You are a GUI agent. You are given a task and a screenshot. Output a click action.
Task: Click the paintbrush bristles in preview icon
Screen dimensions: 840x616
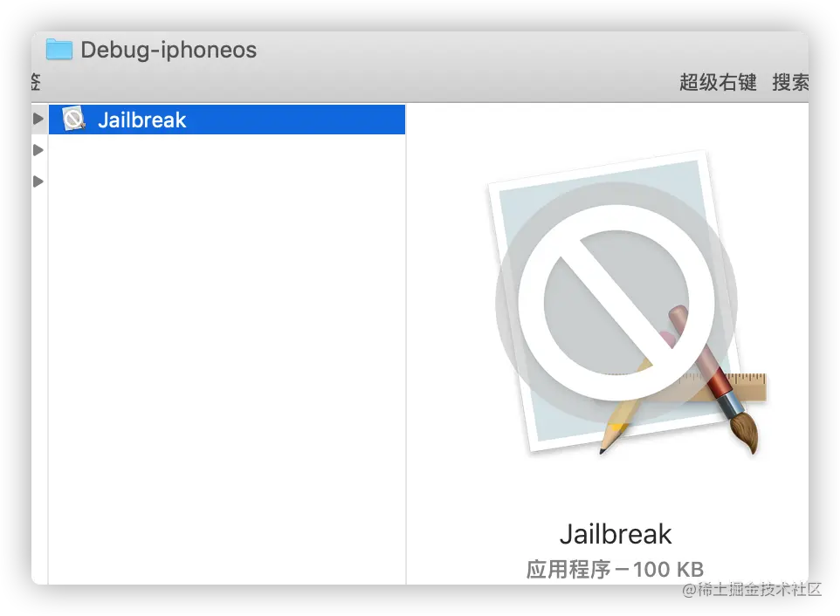pos(745,434)
